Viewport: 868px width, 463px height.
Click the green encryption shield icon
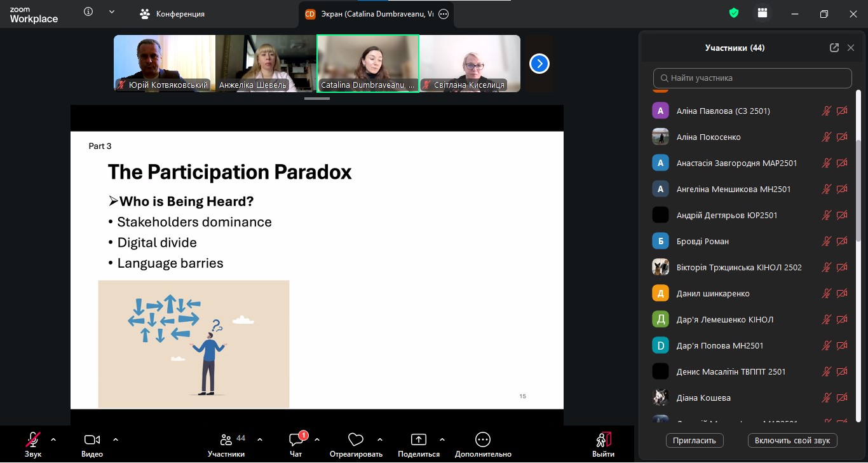734,13
